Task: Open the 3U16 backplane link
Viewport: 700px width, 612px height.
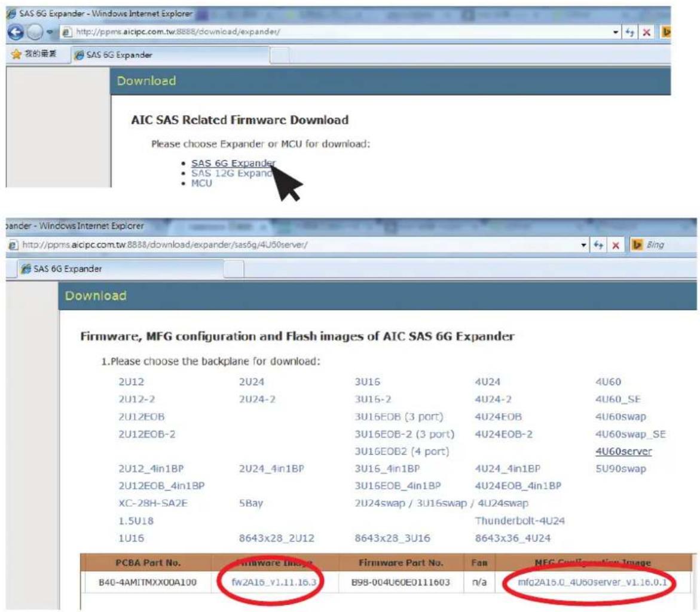Action: click(368, 382)
